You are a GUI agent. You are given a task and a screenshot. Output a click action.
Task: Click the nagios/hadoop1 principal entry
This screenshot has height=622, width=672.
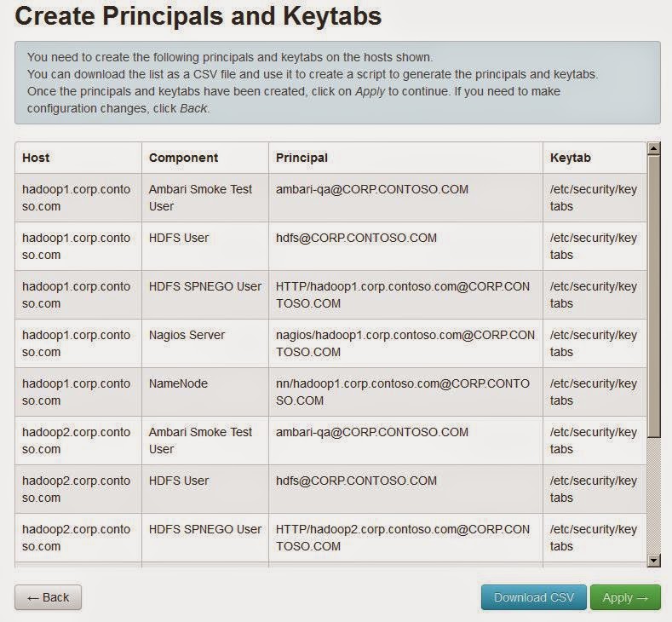405,343
